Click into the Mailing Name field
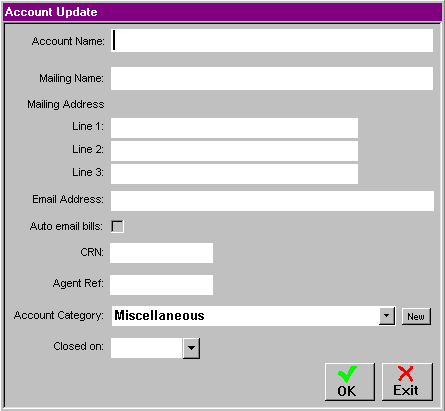The width and height of the screenshot is (445, 411). tap(272, 79)
